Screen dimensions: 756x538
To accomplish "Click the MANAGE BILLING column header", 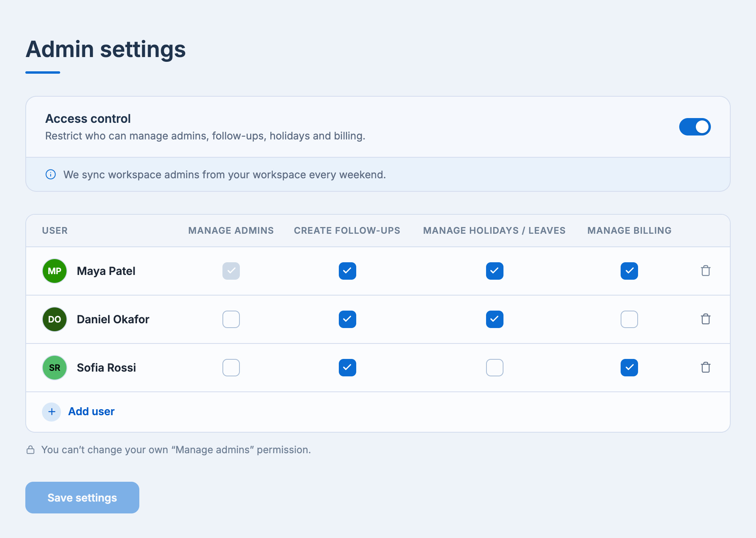I will [x=629, y=231].
